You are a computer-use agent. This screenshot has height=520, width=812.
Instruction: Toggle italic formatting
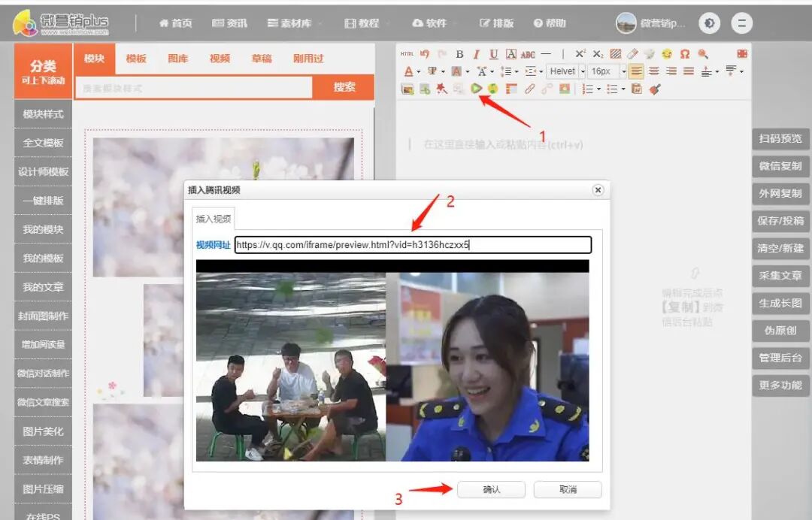(477, 54)
